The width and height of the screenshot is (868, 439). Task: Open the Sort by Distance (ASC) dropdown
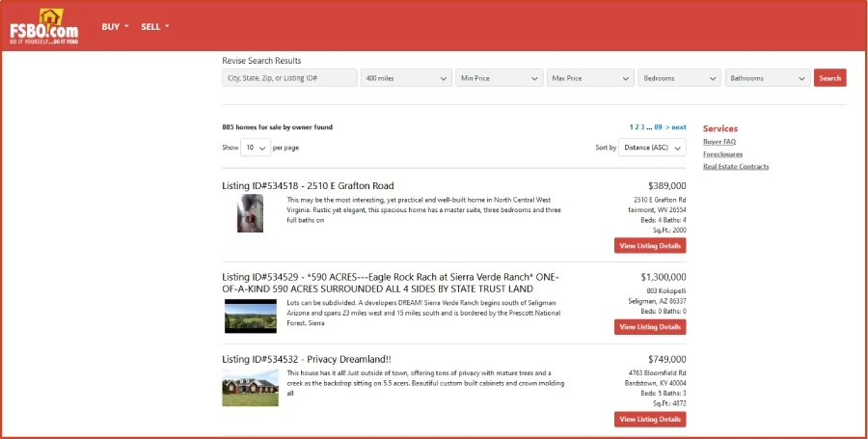click(652, 148)
